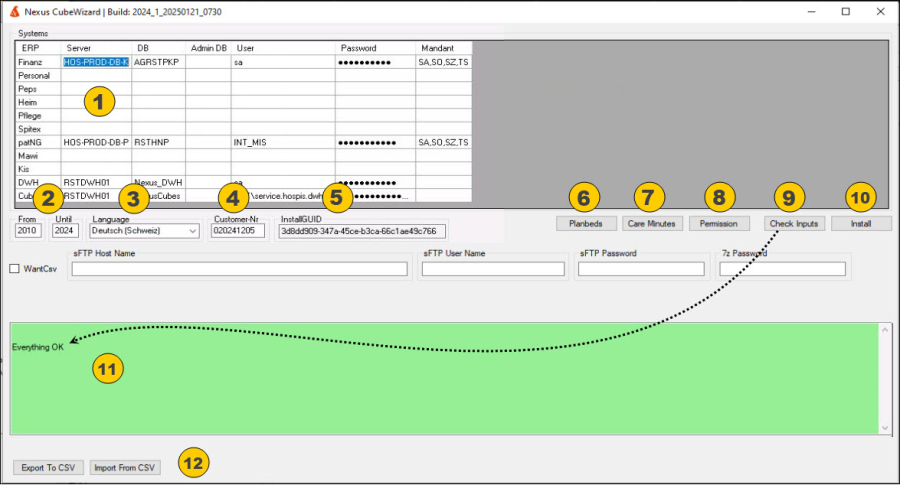This screenshot has width=900, height=485.
Task: Click Import From CSV
Action: [x=125, y=468]
